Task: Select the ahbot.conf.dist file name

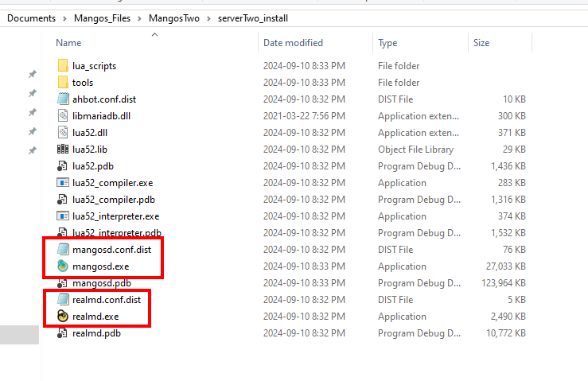Action: (104, 99)
